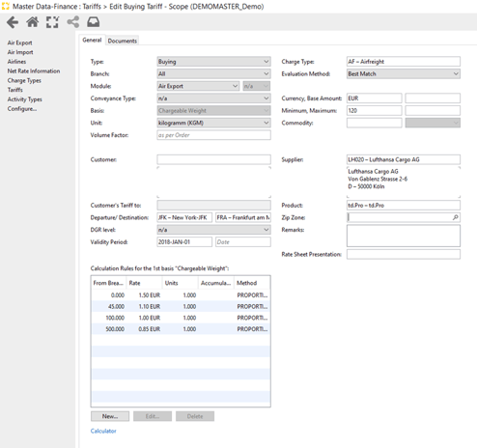Click the Minimum field showing 120
Image resolution: width=477 pixels, height=448 pixels.
coord(375,110)
